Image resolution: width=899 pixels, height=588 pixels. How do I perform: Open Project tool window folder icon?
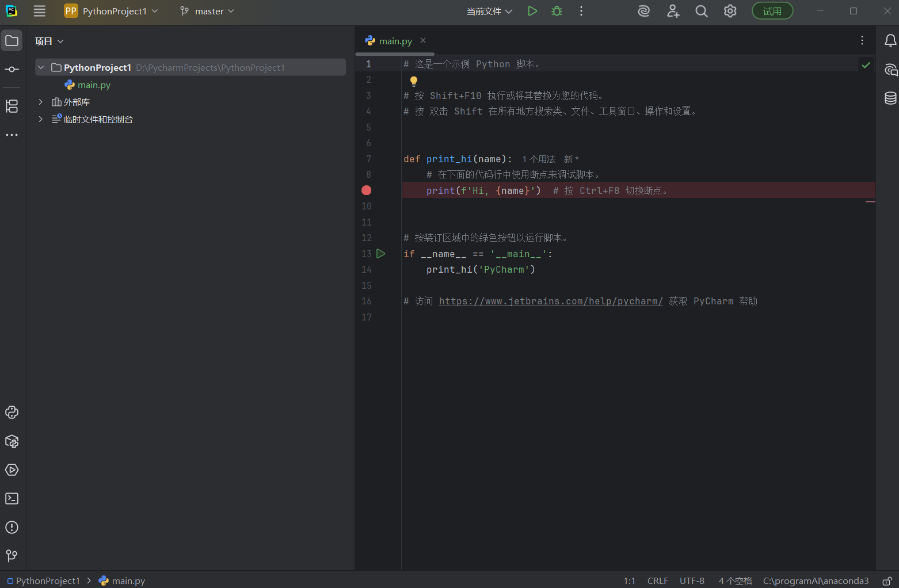(x=12, y=40)
